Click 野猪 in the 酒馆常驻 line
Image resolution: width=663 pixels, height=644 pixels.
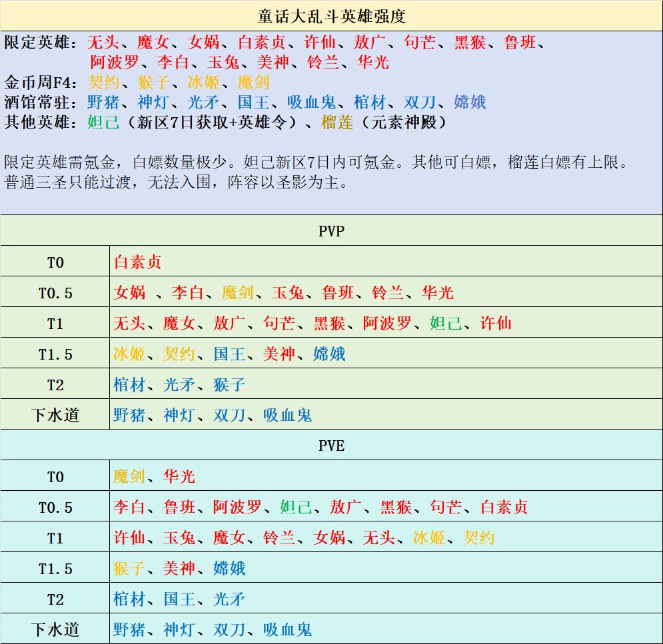103,103
